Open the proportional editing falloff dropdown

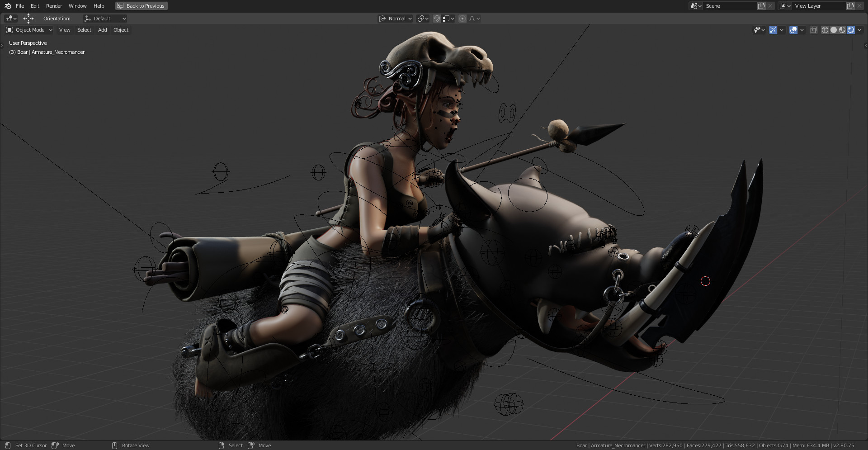474,19
